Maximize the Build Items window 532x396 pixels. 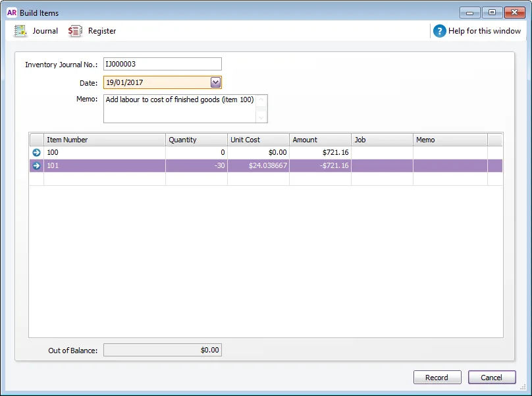492,13
